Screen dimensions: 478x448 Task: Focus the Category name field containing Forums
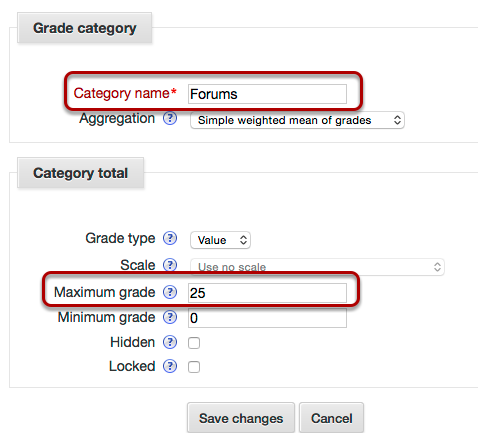click(x=267, y=94)
